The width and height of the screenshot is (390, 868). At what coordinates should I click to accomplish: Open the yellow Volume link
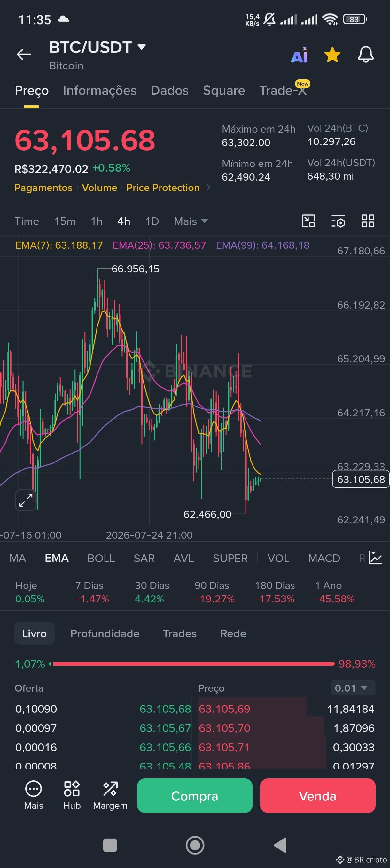pos(100,188)
